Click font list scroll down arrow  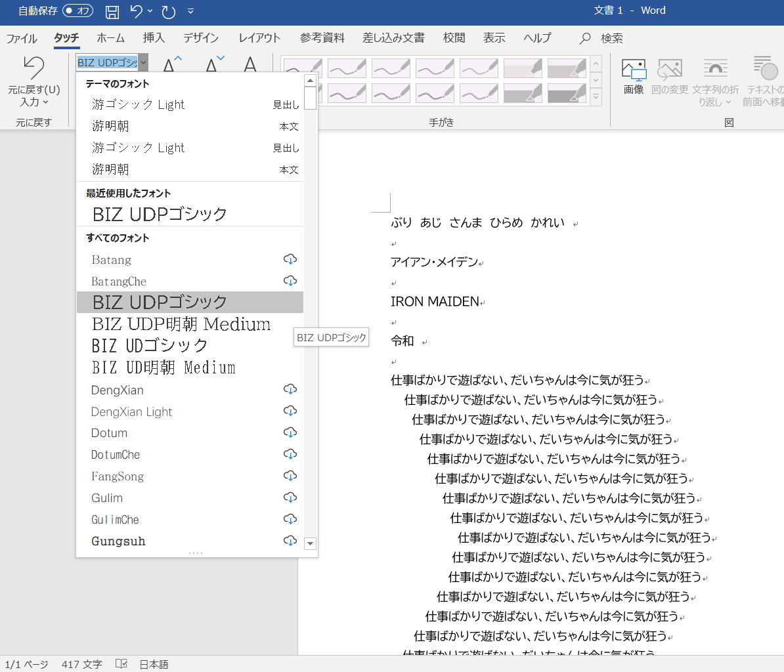[310, 543]
